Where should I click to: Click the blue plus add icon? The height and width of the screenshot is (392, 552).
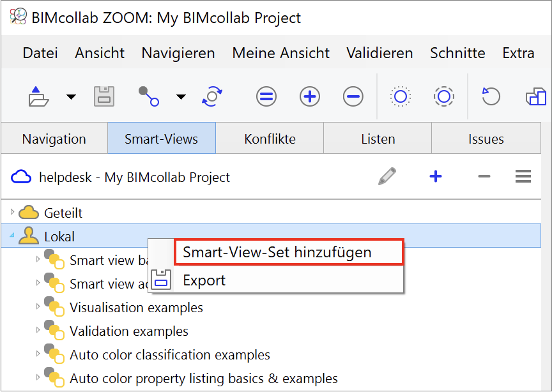(436, 176)
